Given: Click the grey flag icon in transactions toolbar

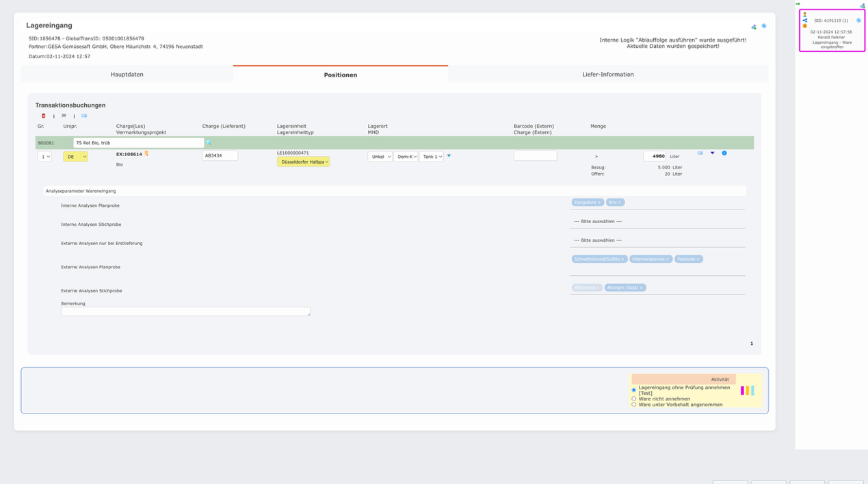Looking at the screenshot, I should (x=64, y=116).
